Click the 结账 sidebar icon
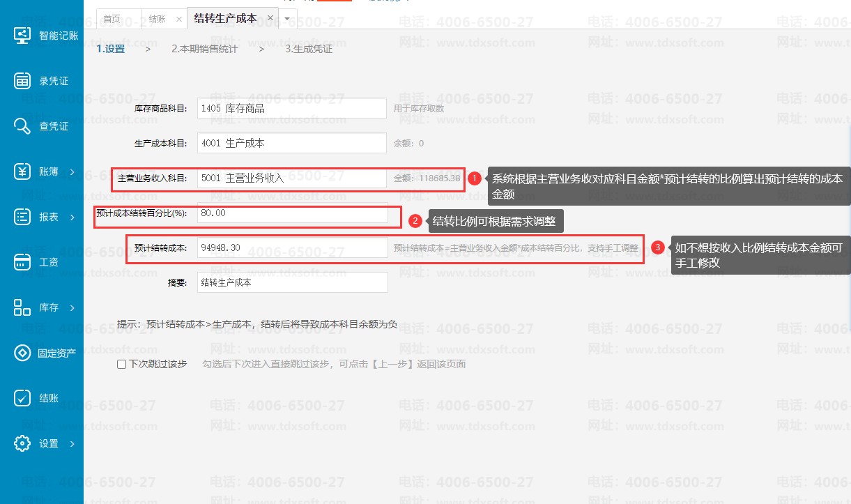 pos(22,398)
